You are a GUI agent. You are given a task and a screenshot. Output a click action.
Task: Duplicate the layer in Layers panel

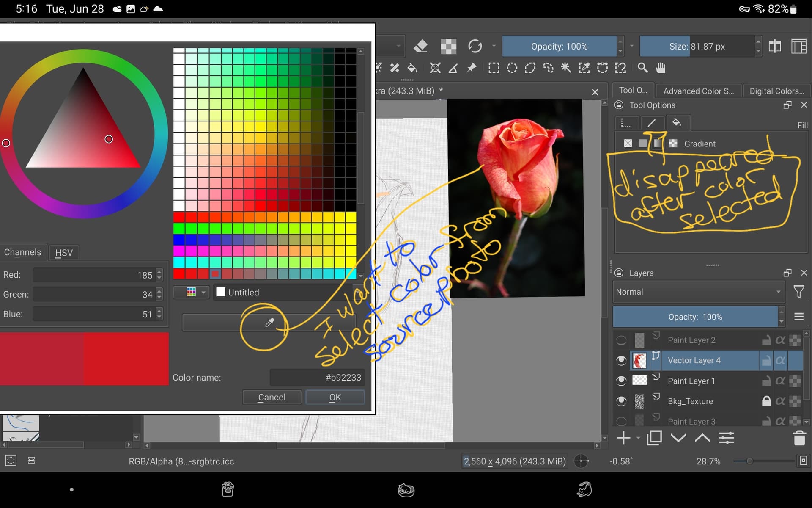(654, 438)
